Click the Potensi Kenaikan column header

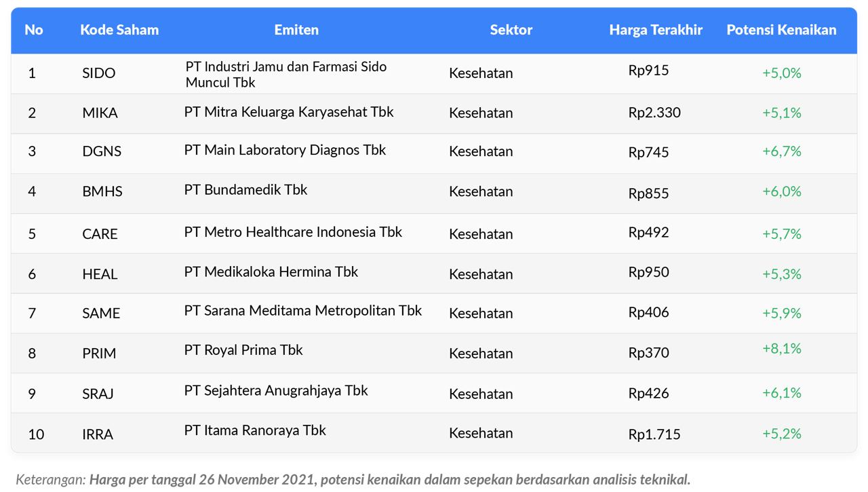[781, 30]
